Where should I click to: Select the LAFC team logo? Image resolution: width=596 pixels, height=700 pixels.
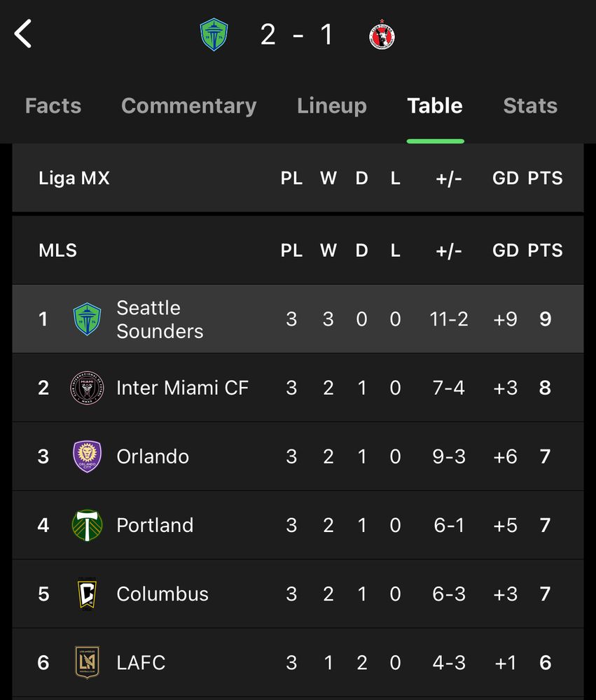point(87,662)
